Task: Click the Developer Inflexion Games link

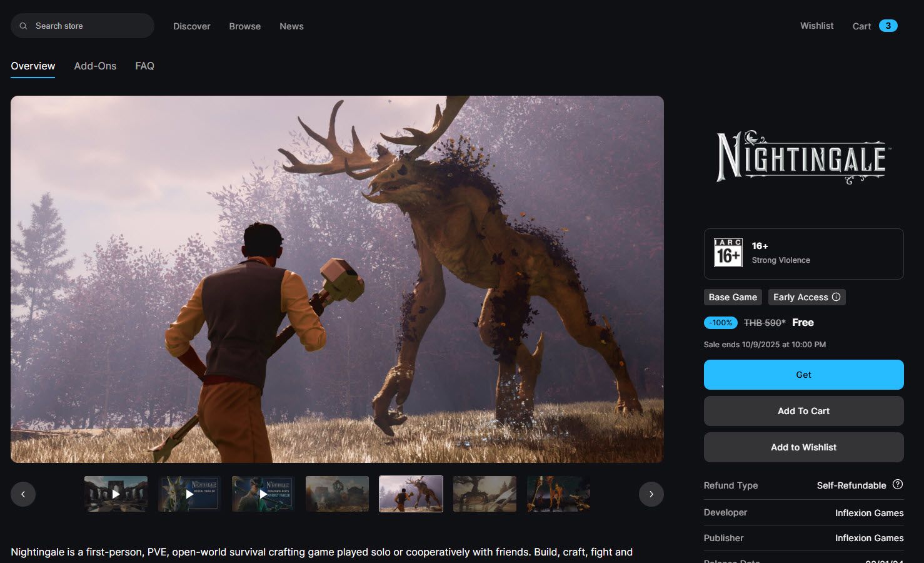Action: pos(870,513)
